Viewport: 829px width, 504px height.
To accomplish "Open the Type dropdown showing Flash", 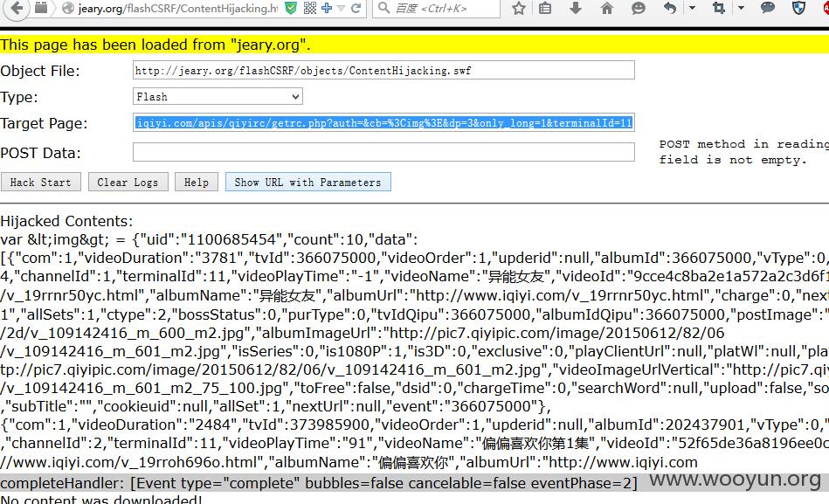I will (x=218, y=97).
